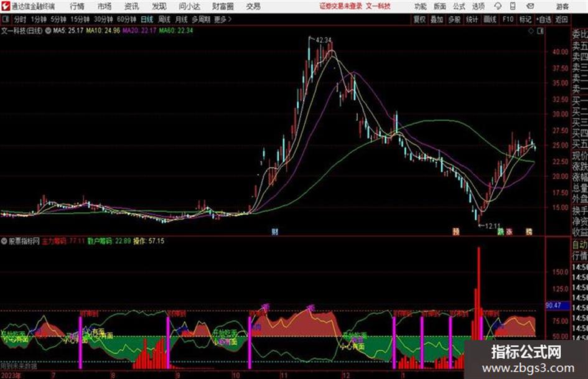Click the 文一科技 stock name in the title bar
The width and height of the screenshot is (588, 379).
(378, 6)
